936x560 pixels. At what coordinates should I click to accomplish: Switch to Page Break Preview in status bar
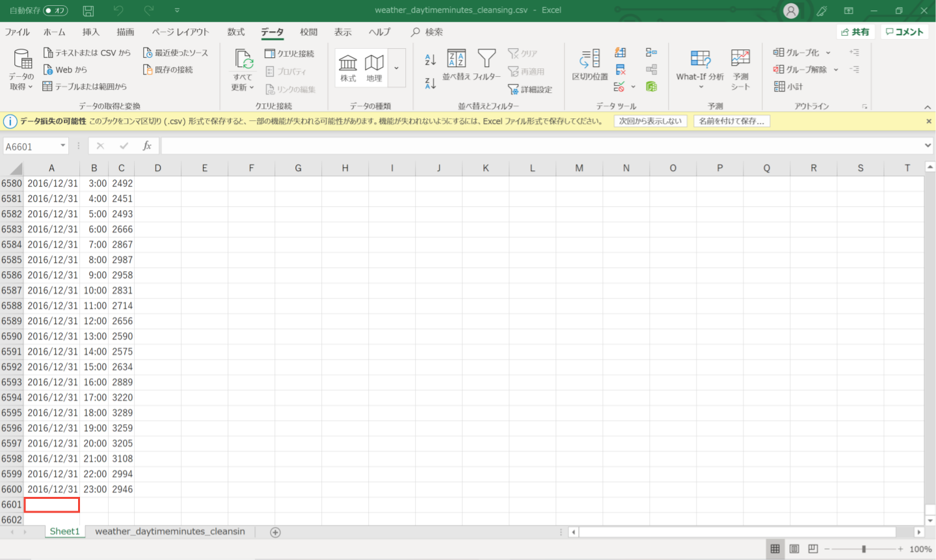[813, 549]
